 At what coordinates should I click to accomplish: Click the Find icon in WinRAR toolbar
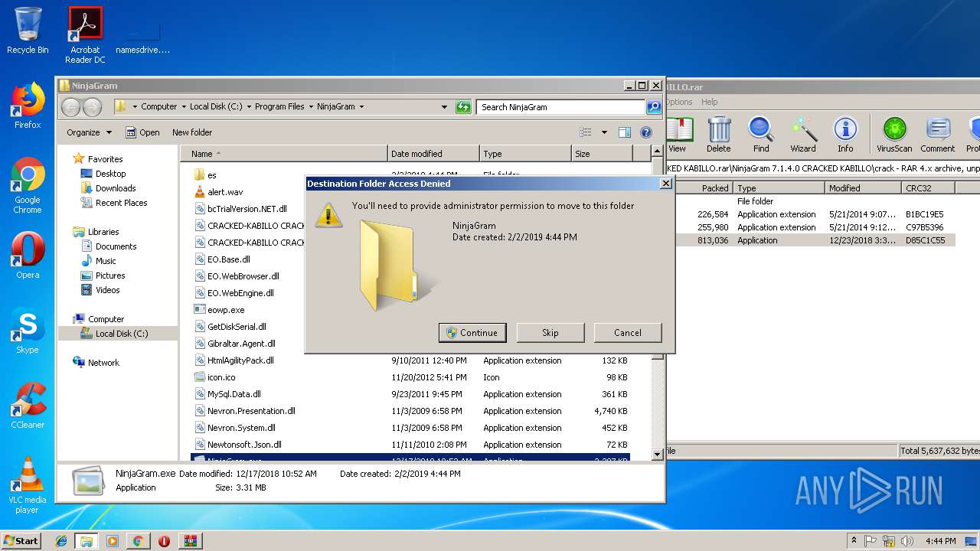pos(760,135)
